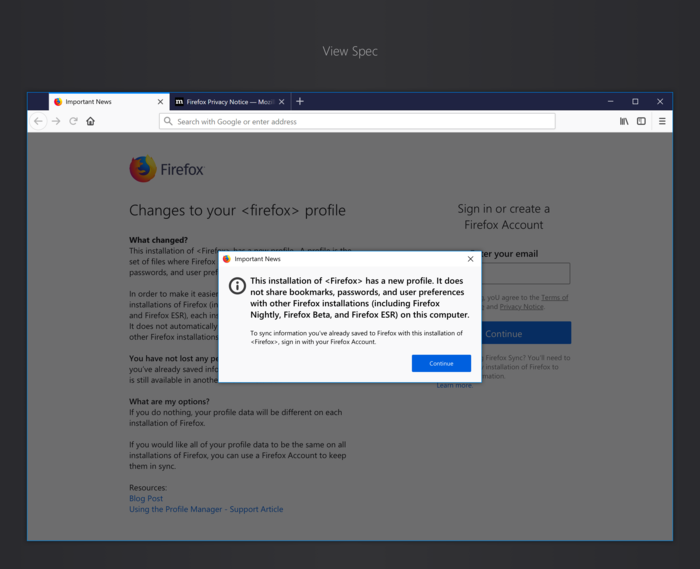
Task: Open a new tab with plus icon
Action: click(300, 101)
